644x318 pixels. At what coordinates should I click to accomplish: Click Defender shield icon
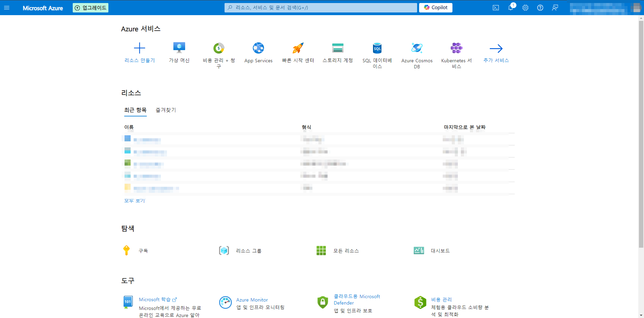(323, 302)
